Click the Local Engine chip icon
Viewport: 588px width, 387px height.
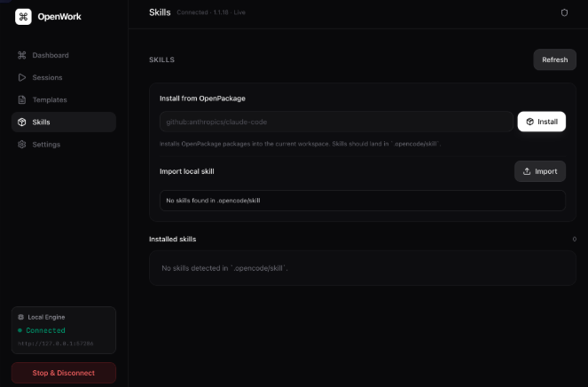pyautogui.click(x=20, y=317)
